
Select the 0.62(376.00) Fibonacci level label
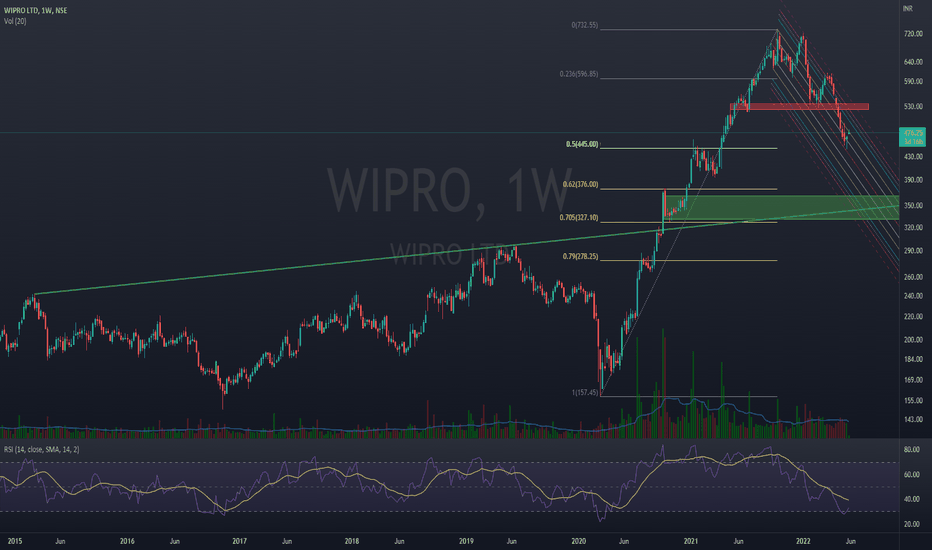[x=581, y=184]
